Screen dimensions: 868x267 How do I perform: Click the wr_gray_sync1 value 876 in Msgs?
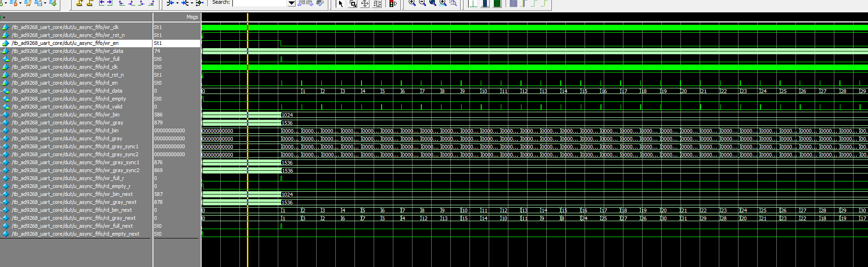(159, 162)
